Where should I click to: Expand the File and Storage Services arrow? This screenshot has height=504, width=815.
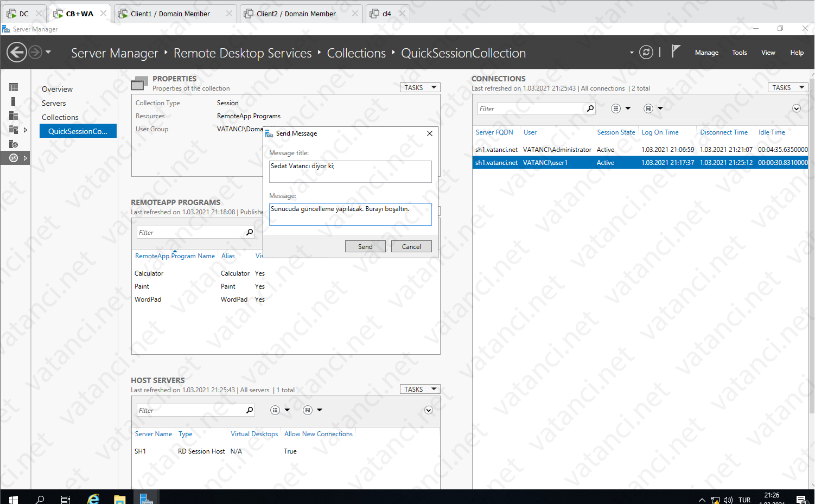tap(25, 130)
